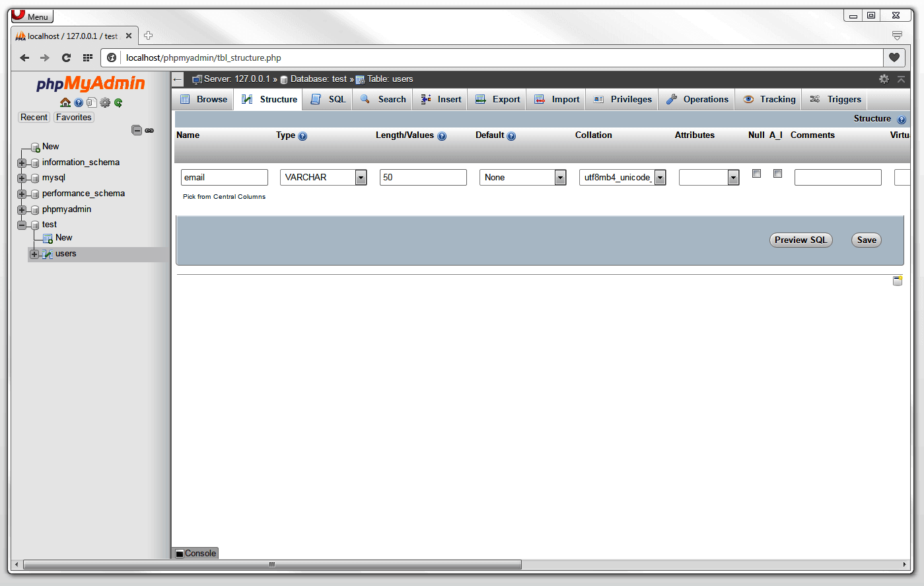
Task: Open the settings gear icon above the tree
Action: [105, 102]
